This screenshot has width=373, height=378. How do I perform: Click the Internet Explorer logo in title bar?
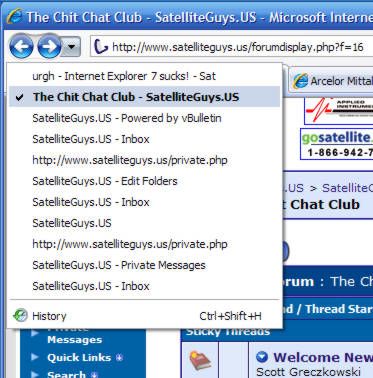pyautogui.click(x=15, y=17)
